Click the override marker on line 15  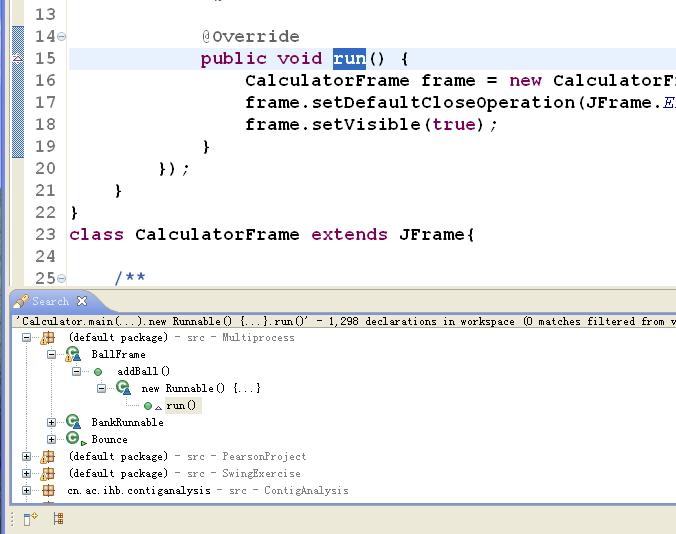pyautogui.click(x=17, y=59)
